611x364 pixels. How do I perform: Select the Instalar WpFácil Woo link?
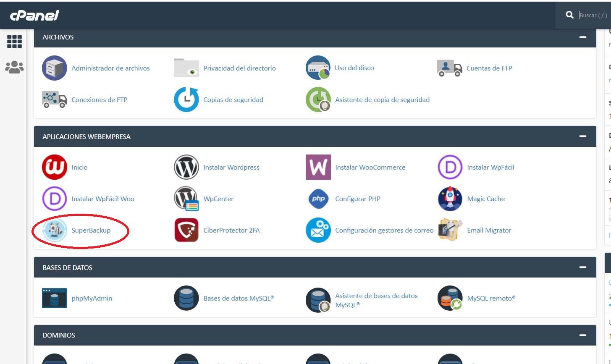pos(103,199)
